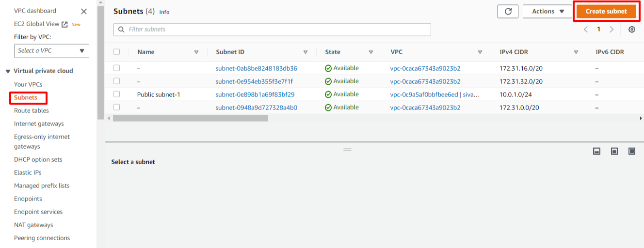
Task: Go to previous page arrow
Action: click(586, 30)
